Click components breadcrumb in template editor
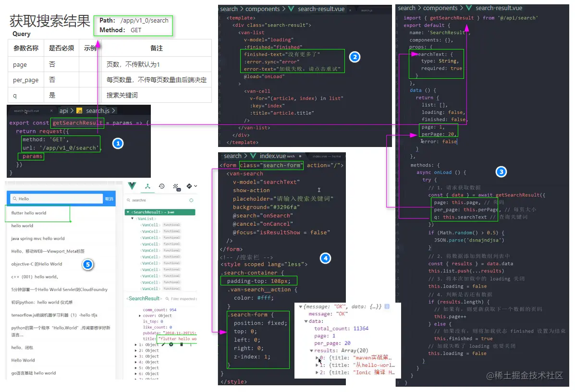This screenshot has width=575, height=392. [263, 9]
